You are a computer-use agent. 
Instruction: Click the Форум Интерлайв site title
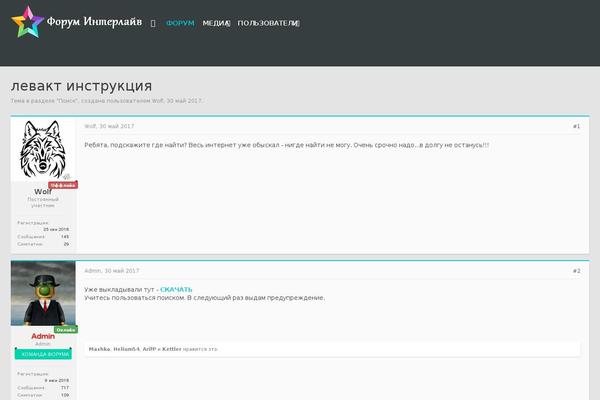coord(94,21)
